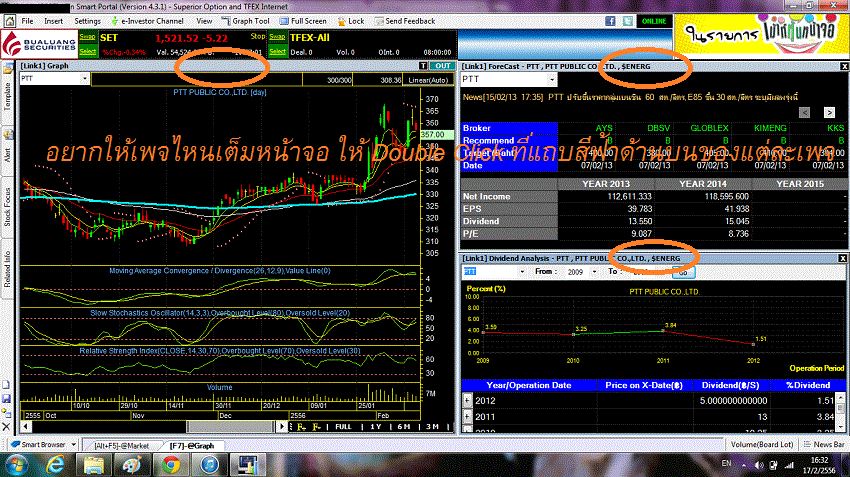Toggle Linear(Auto) scale mode
Viewport: 850px width, 477px height.
428,80
